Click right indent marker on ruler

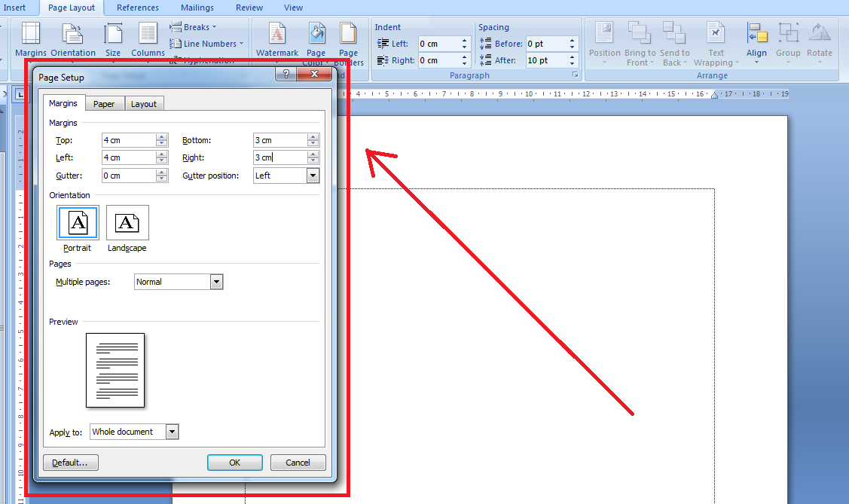click(x=714, y=95)
